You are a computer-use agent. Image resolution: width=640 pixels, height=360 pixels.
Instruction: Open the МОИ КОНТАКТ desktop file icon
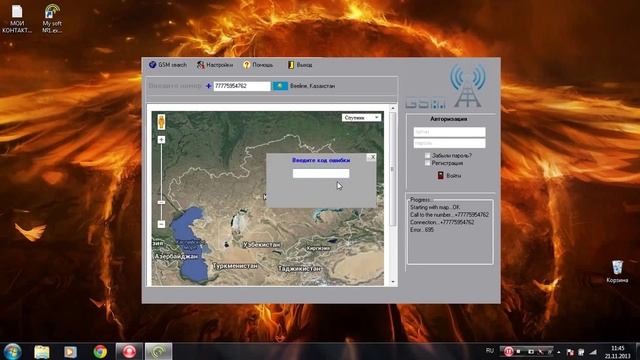point(17,18)
